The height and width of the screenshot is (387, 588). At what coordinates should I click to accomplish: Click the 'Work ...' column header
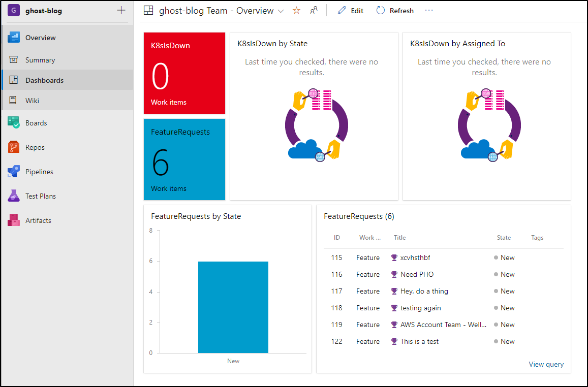370,238
